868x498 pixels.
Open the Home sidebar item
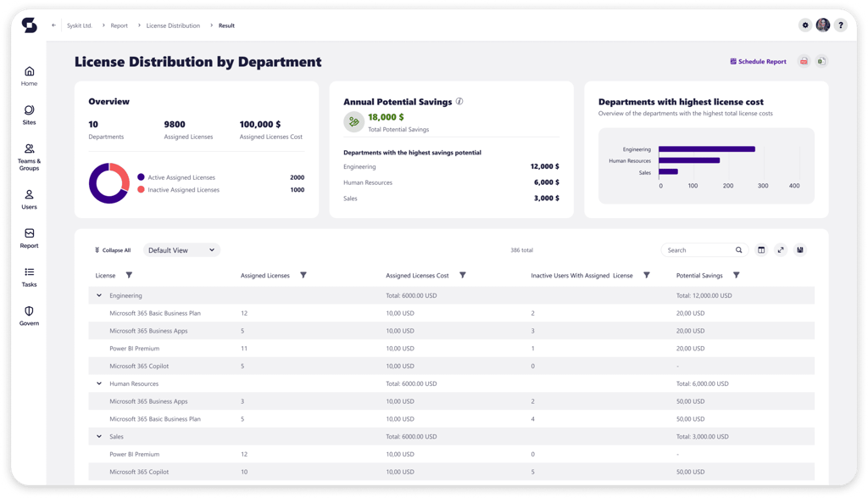click(30, 76)
